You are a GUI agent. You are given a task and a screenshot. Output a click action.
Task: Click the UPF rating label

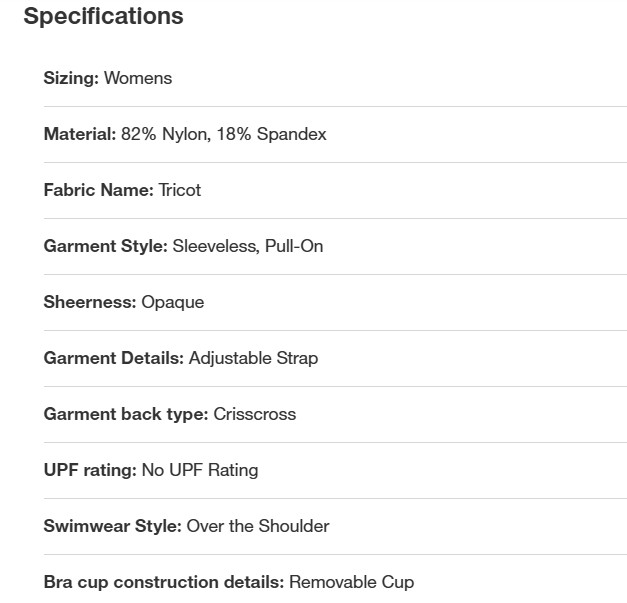(90, 471)
